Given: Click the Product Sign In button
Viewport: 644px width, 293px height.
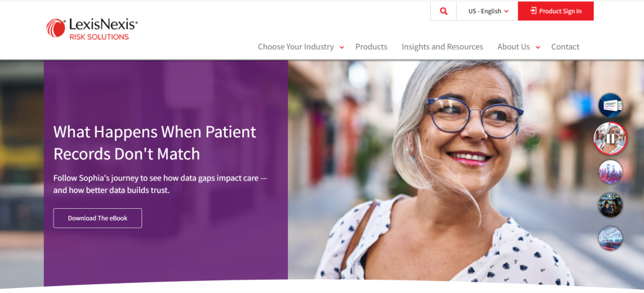Looking at the screenshot, I should 555,11.
